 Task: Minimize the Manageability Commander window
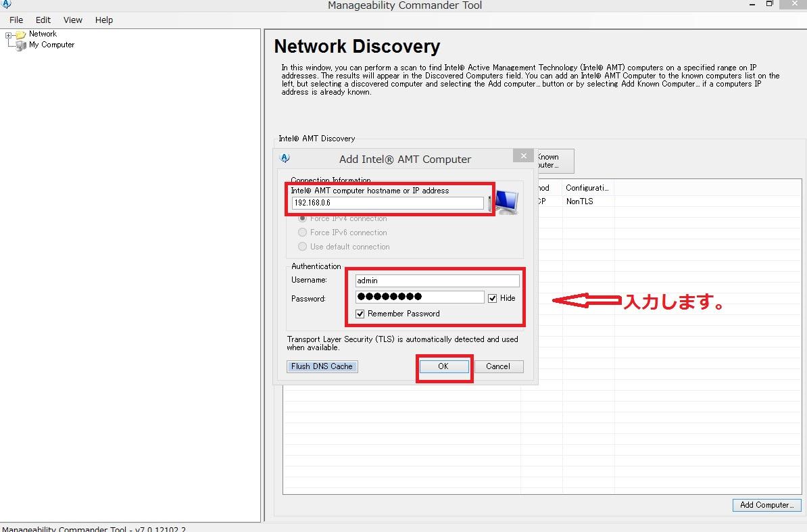point(752,4)
